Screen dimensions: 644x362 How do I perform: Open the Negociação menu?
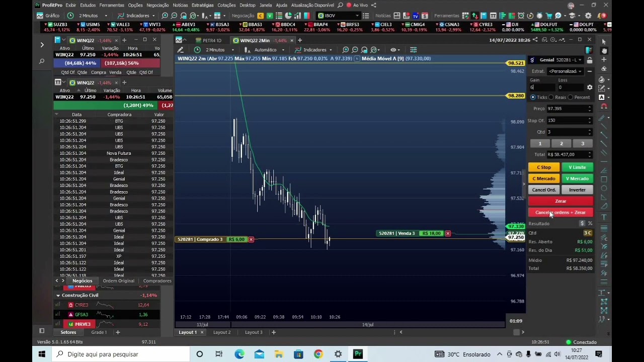(157, 5)
